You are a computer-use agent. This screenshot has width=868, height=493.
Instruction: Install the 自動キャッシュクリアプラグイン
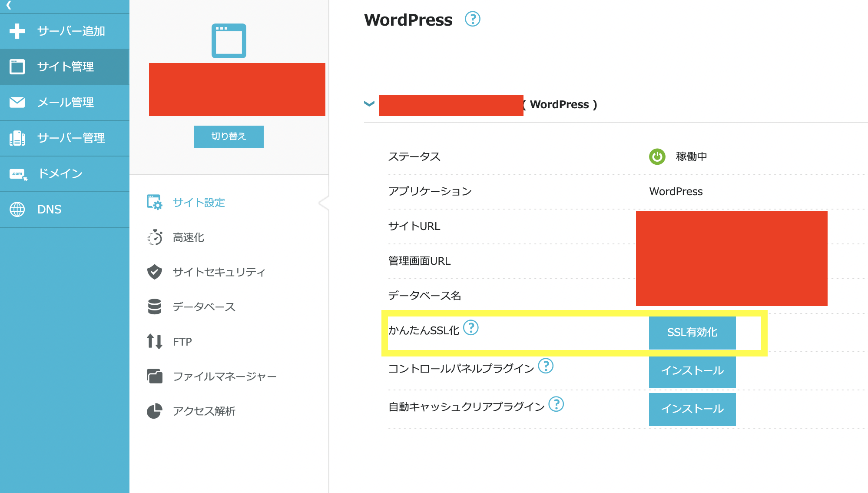[692, 409]
